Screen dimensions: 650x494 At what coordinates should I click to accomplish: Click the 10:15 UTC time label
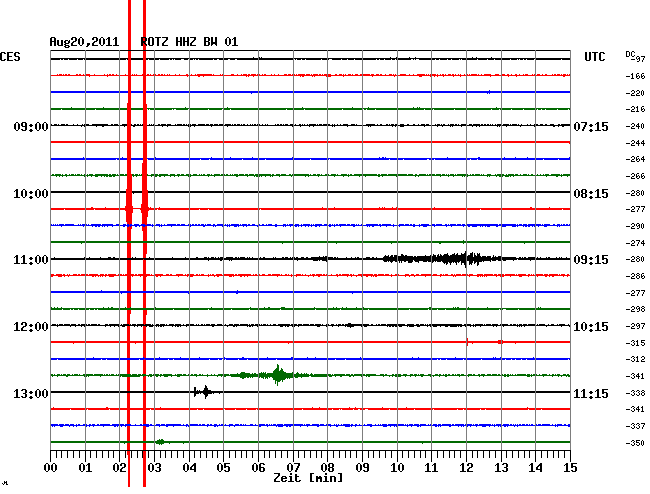591,327
